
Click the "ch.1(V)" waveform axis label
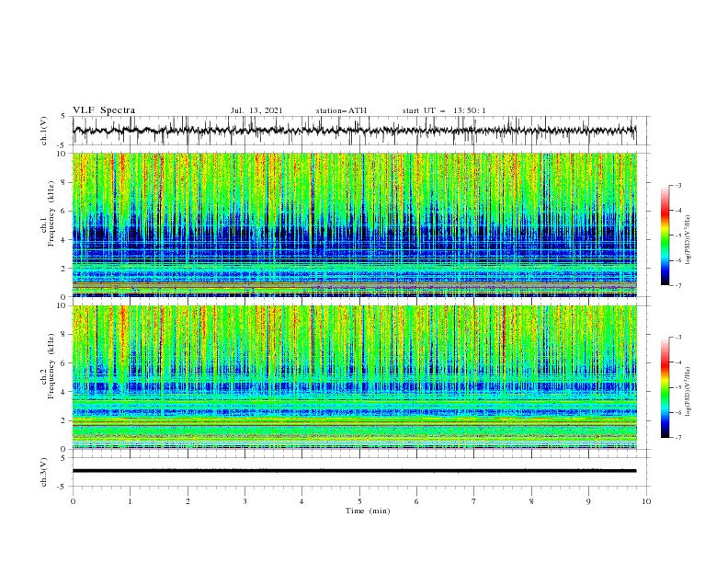click(44, 131)
